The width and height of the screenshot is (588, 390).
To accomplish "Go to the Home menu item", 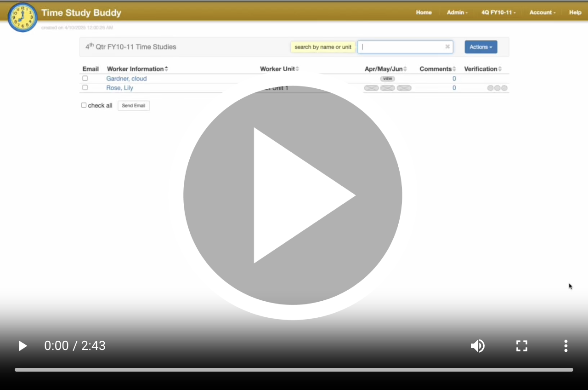I will [x=424, y=12].
